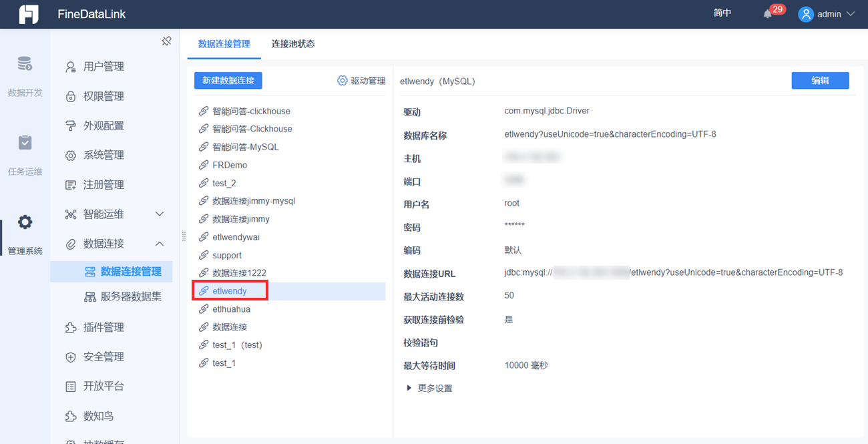Expand the 智能运维 chevron
This screenshot has width=868, height=444.
click(x=160, y=214)
